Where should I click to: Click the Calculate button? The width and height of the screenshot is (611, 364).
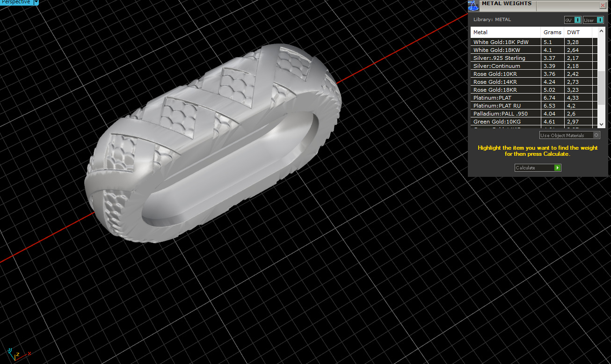(538, 167)
